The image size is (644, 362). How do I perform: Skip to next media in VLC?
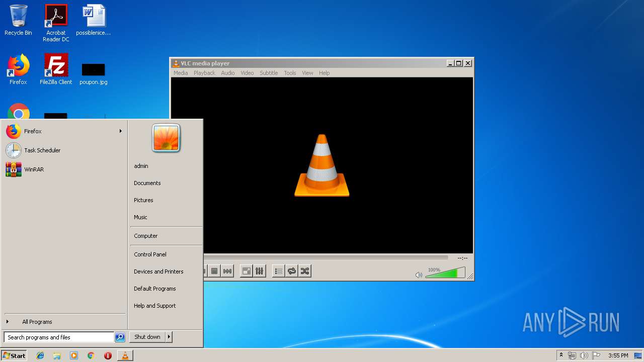pyautogui.click(x=228, y=271)
